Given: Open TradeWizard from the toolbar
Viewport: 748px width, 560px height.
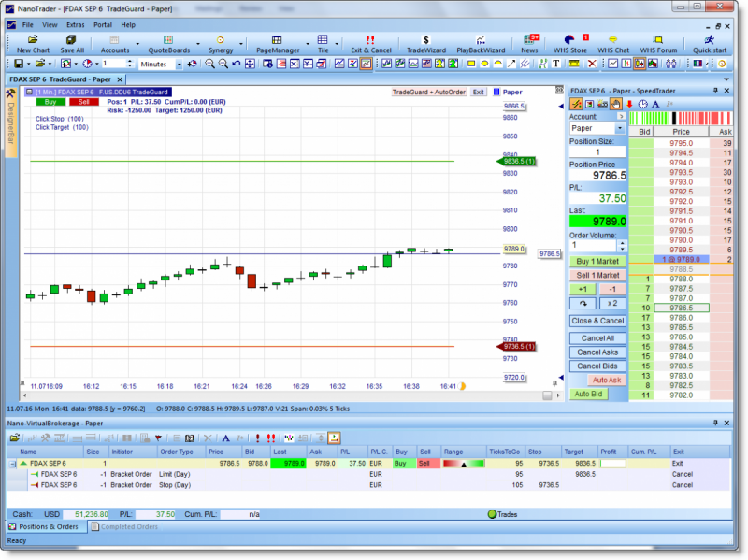Looking at the screenshot, I should coord(424,44).
